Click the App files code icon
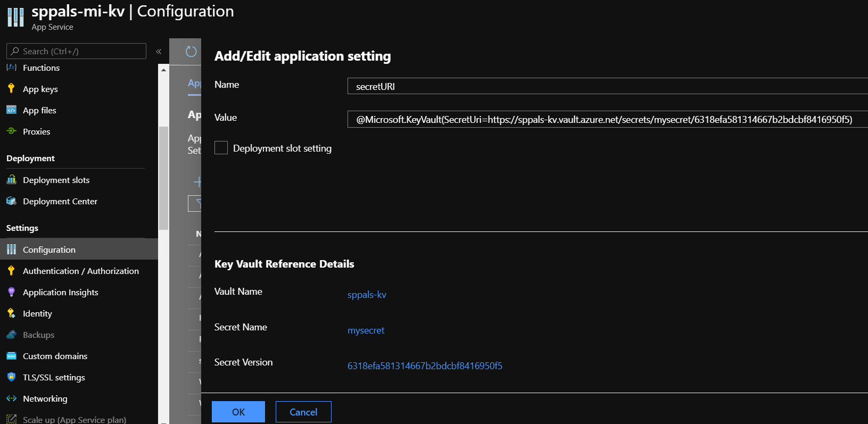This screenshot has height=424, width=868. pyautogui.click(x=11, y=110)
